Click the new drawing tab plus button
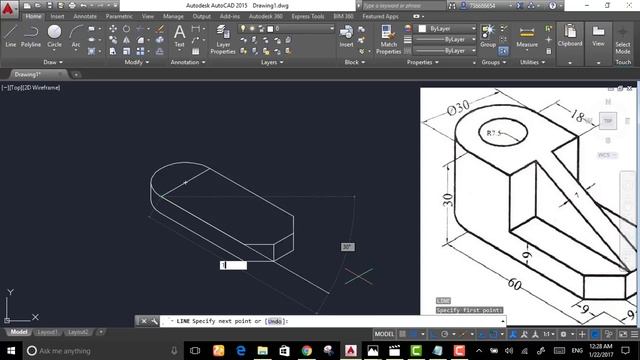This screenshot has width=640, height=360. point(76,75)
